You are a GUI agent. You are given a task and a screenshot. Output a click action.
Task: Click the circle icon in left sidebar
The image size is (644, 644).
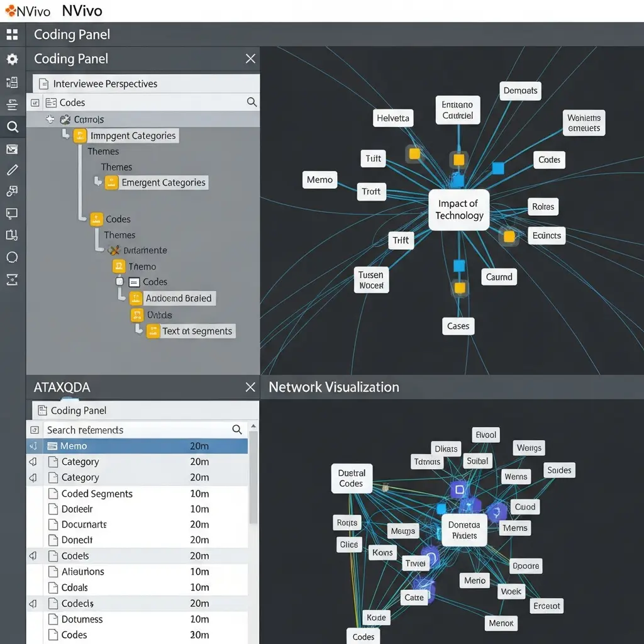pyautogui.click(x=13, y=257)
